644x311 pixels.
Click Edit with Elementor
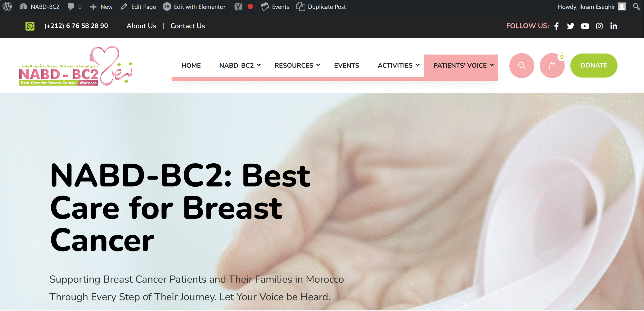(194, 7)
